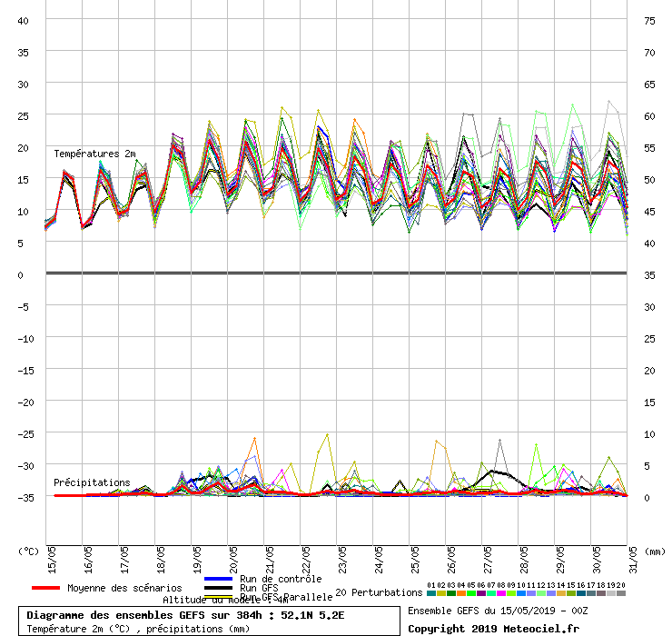Click the 21/05 date axis label
Screen dimensions: 672x636
pyautogui.click(x=270, y=560)
